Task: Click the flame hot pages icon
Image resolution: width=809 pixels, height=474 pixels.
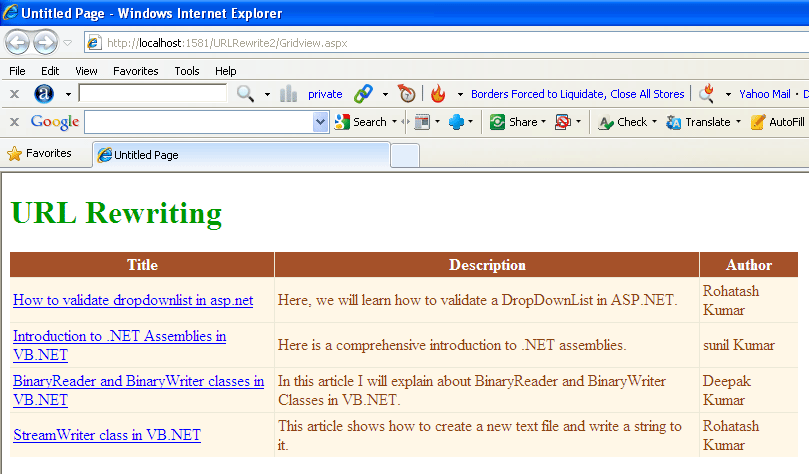Action: pyautogui.click(x=438, y=94)
